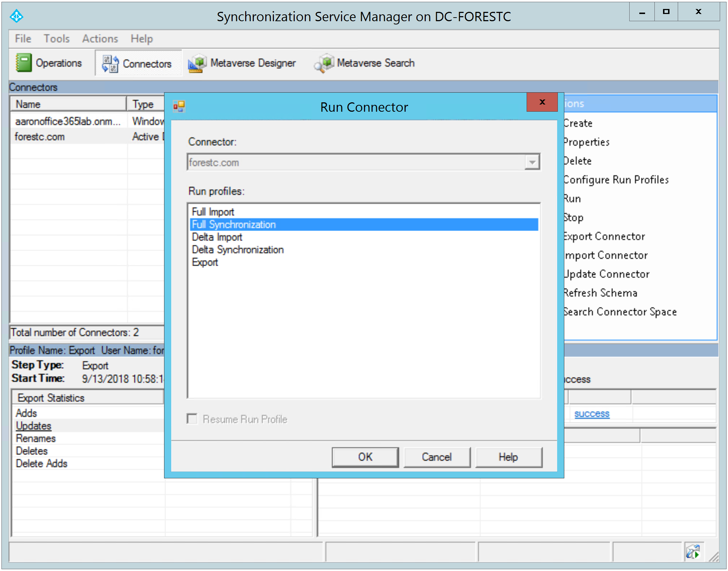Click the Operations notebook icon
Viewport: 728px width, 571px height.
tap(24, 63)
